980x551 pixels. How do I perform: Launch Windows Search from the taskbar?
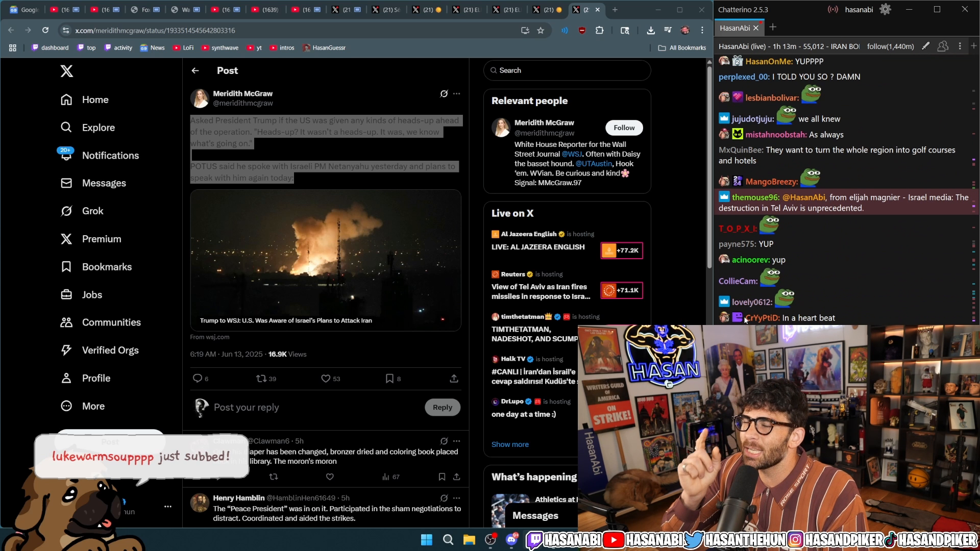point(448,539)
